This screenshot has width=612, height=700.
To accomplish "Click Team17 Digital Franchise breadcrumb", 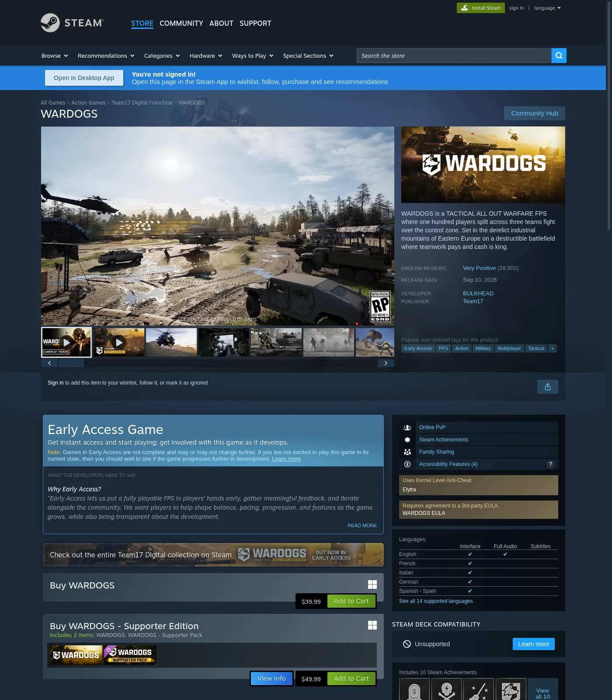I will point(142,103).
